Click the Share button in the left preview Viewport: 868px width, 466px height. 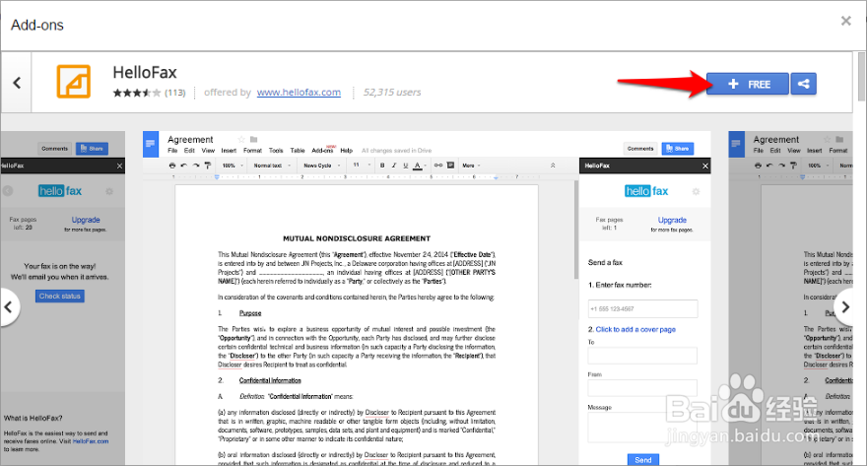[x=92, y=149]
